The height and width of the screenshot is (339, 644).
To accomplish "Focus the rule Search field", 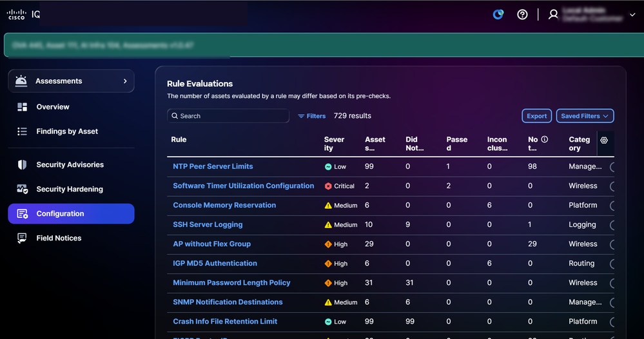I will (228, 116).
